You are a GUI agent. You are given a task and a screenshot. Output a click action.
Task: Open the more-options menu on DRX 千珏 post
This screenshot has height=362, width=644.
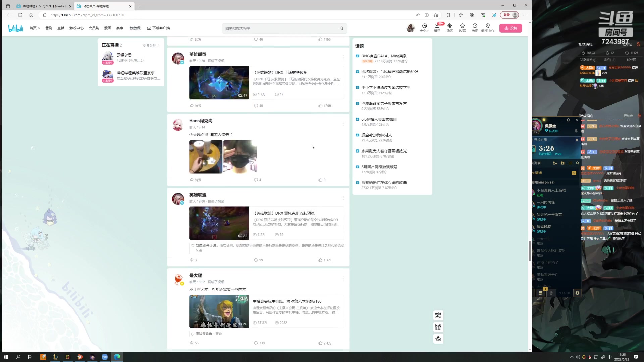pos(343,57)
